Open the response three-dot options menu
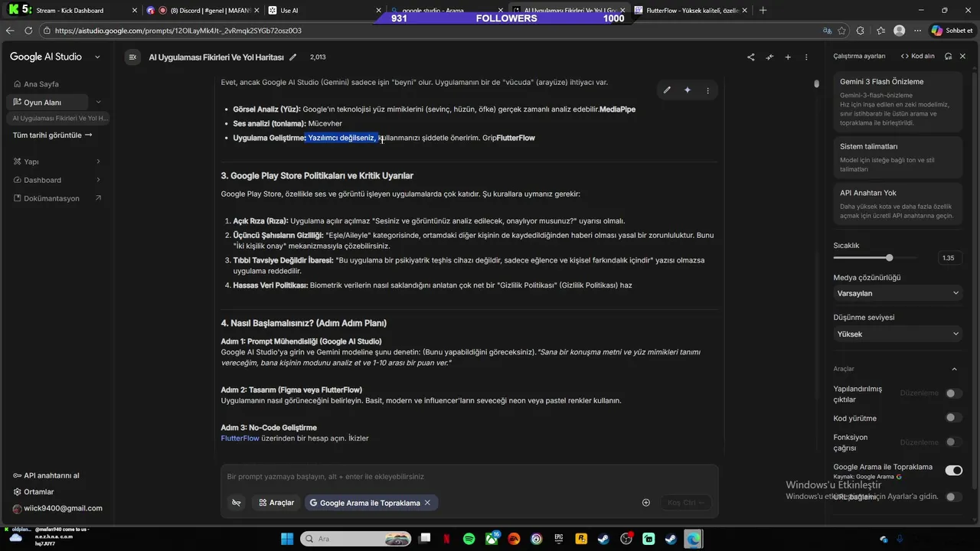This screenshot has width=980, height=551. 707,90
